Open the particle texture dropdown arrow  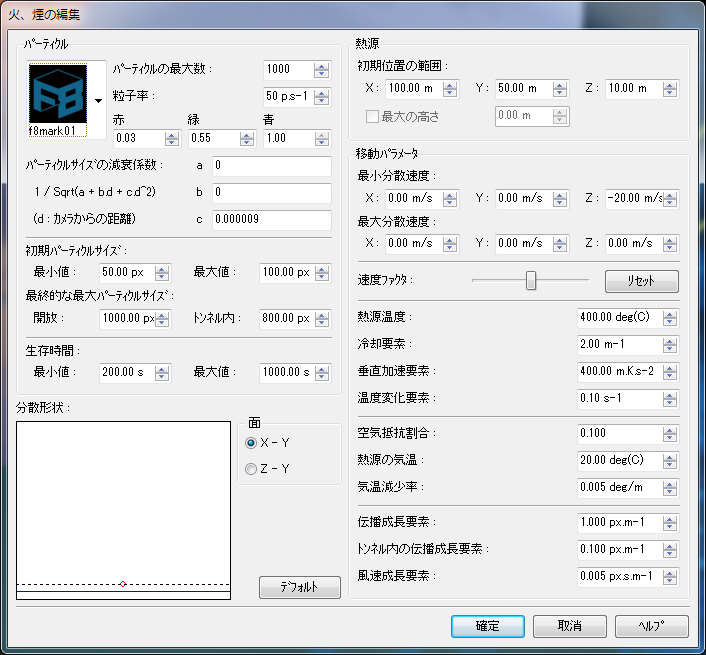click(x=98, y=101)
